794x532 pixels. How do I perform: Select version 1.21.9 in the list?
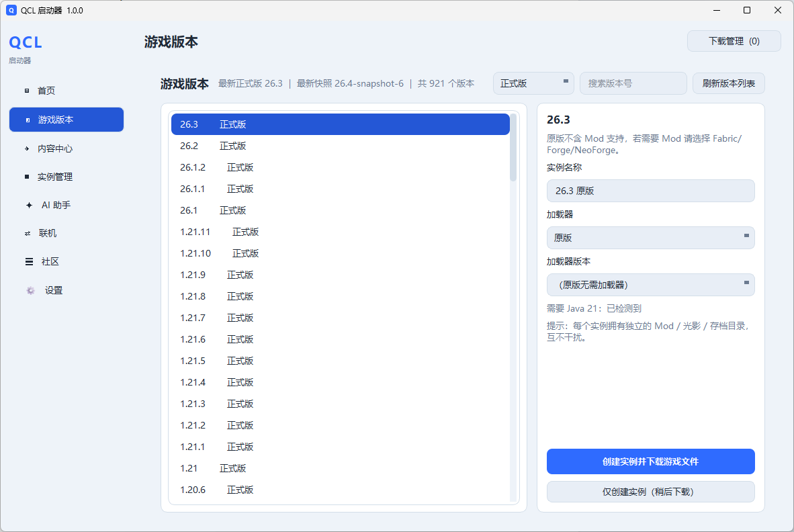(341, 275)
